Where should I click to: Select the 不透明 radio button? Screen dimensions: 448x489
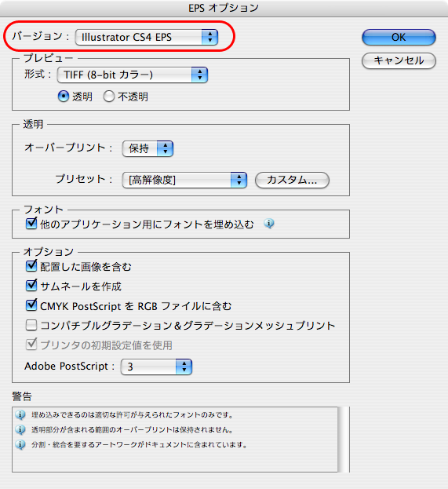pyautogui.click(x=109, y=97)
